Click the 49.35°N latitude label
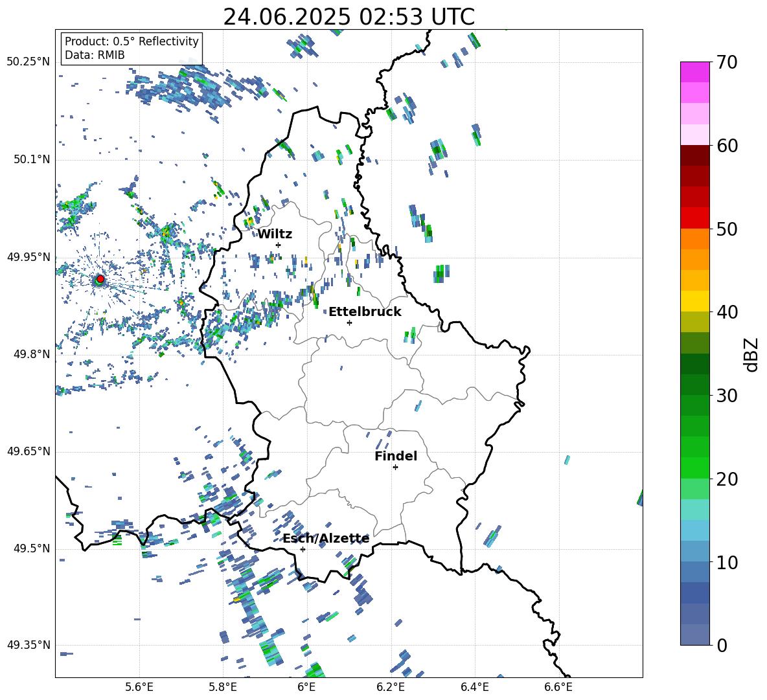Screen dimensions: 767x700 tap(29, 645)
